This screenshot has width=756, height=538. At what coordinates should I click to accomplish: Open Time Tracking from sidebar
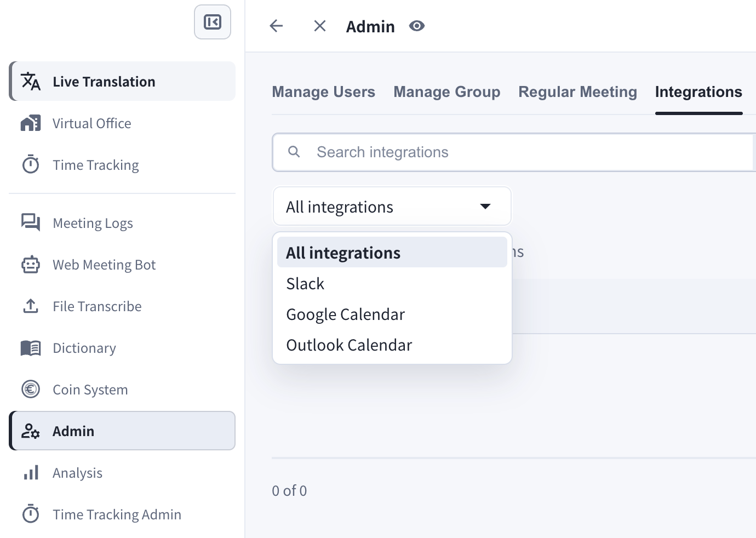point(122,165)
